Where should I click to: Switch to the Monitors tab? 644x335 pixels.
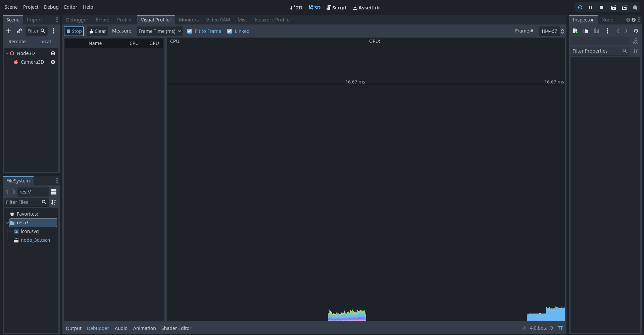(x=189, y=20)
